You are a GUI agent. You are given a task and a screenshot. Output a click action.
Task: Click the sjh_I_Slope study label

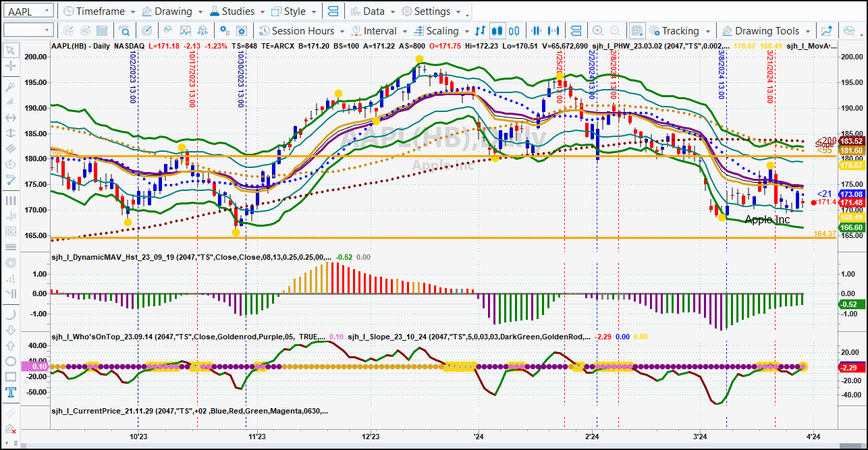[x=470, y=336]
